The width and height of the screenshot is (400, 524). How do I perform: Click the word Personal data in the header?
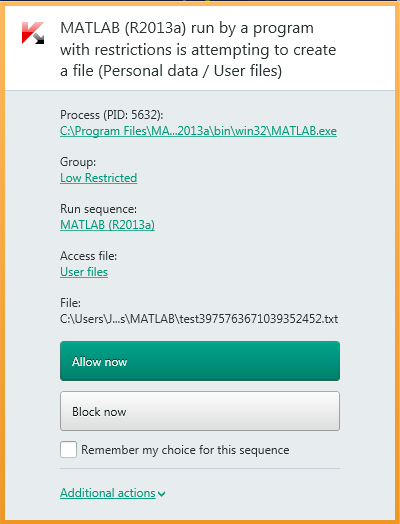[150, 71]
